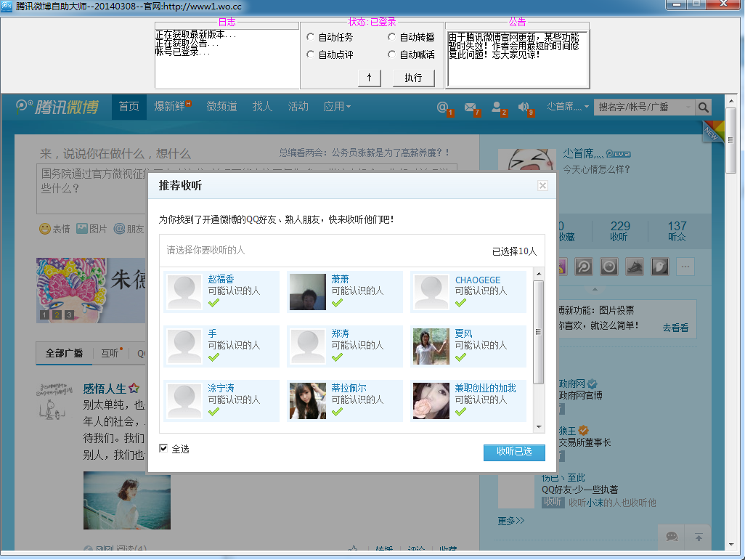Open the new listeners person icon
Screen dimensions: 745x560
(x=497, y=107)
